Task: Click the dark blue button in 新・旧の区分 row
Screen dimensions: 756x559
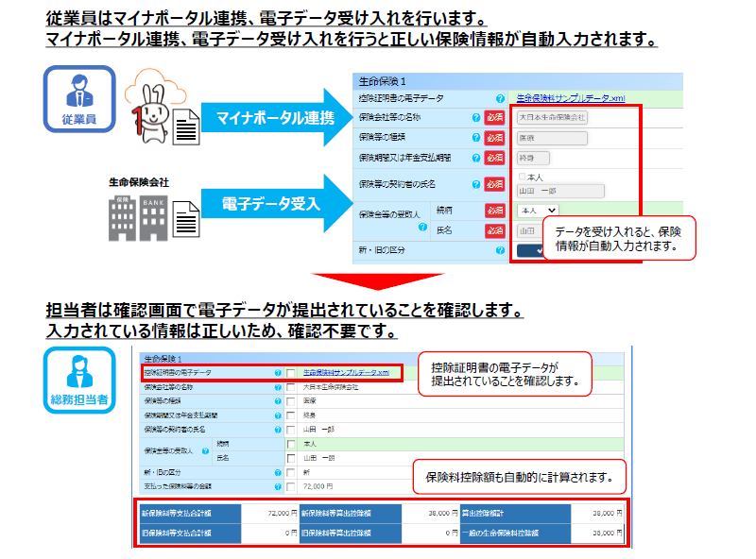Action: tap(530, 250)
